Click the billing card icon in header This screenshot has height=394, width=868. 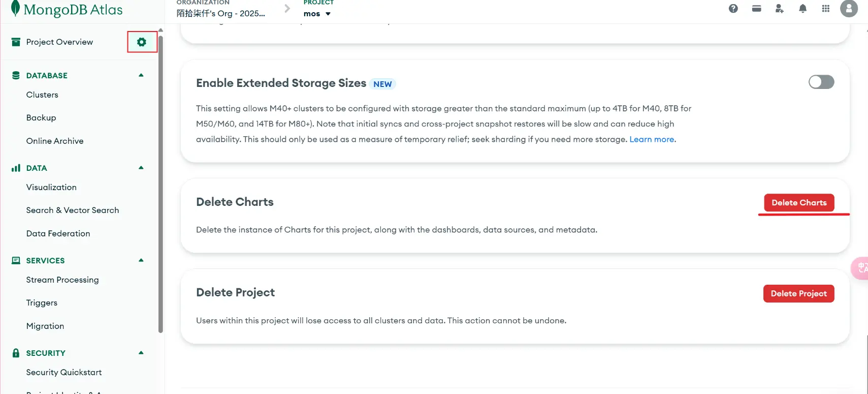click(x=756, y=9)
